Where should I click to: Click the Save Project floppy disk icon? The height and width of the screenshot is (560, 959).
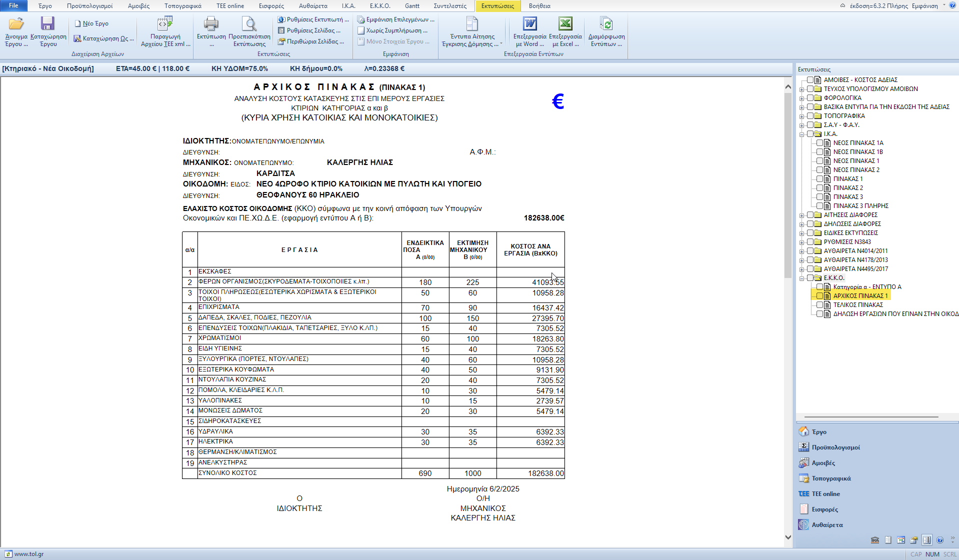pos(48,24)
